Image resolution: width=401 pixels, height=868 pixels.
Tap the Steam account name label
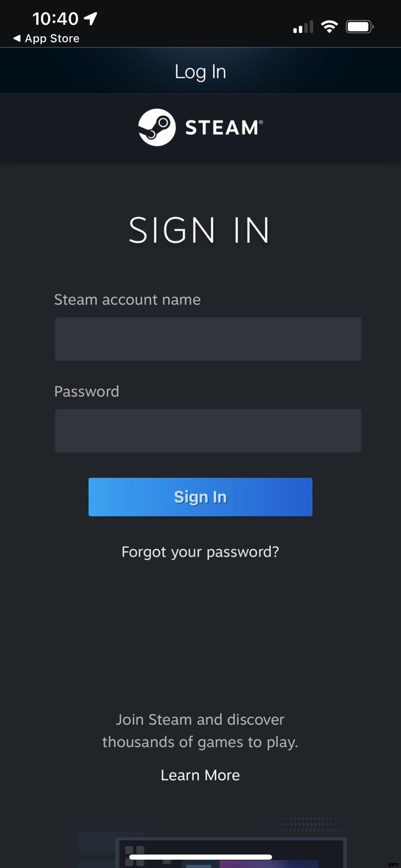(128, 299)
